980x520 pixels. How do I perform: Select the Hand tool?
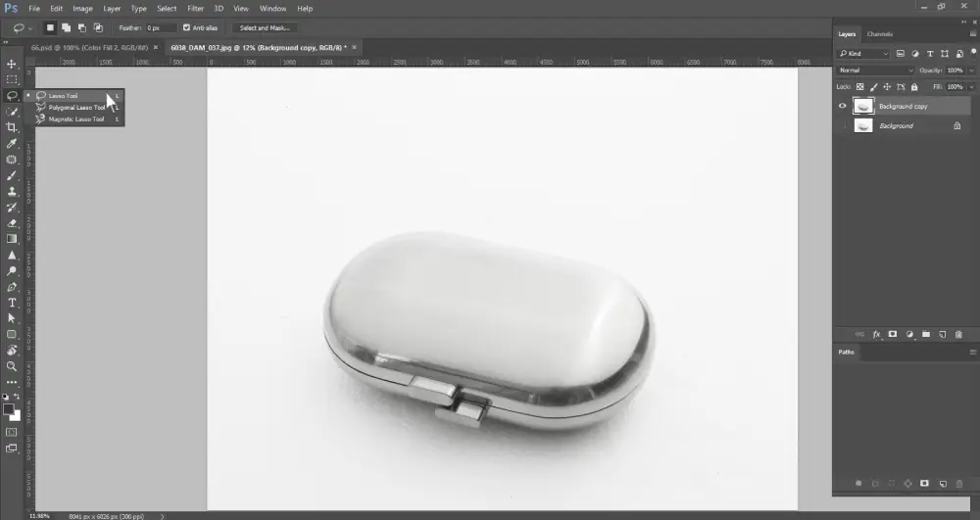[12, 351]
